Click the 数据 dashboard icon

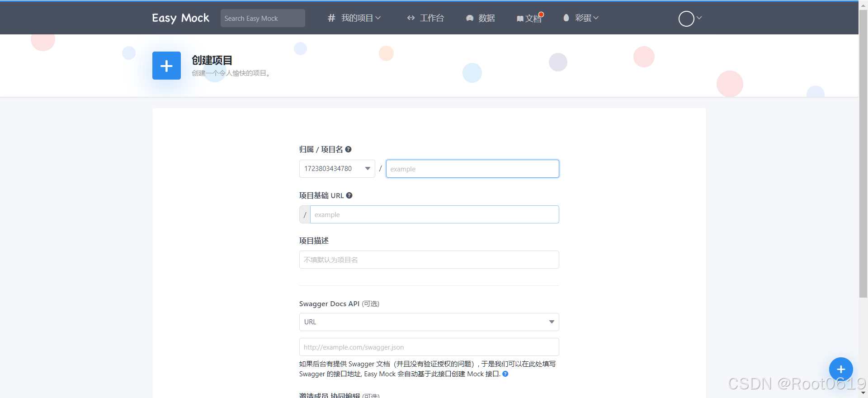pyautogui.click(x=470, y=18)
